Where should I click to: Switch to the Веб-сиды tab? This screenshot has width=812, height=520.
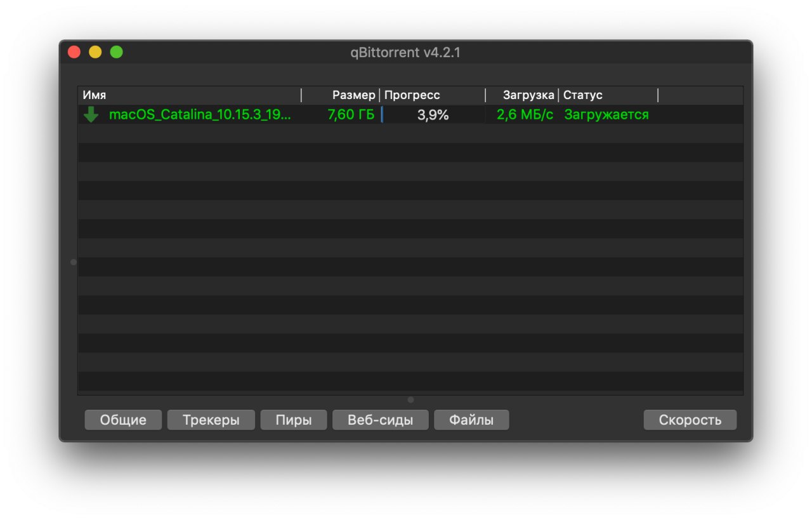[381, 420]
